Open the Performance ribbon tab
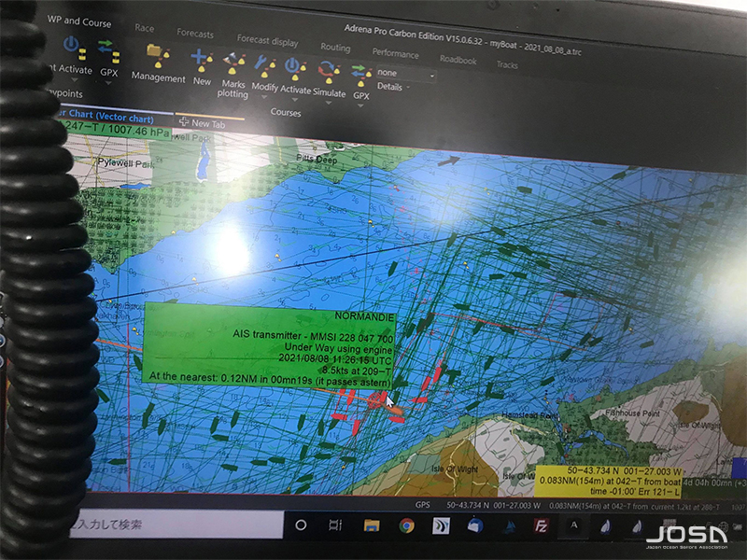The image size is (747, 560). (395, 53)
